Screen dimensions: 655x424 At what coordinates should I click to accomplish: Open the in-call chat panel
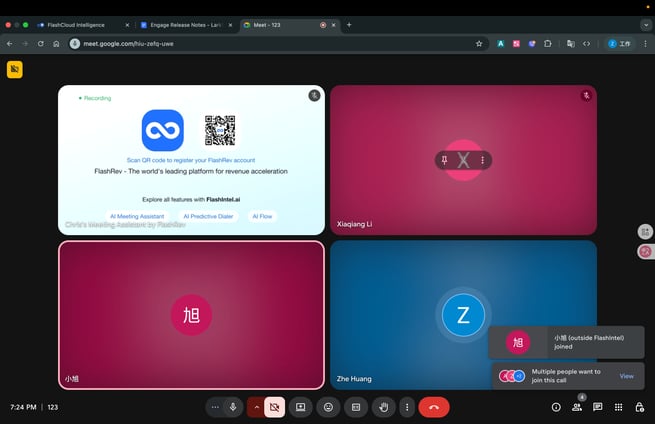(x=598, y=407)
